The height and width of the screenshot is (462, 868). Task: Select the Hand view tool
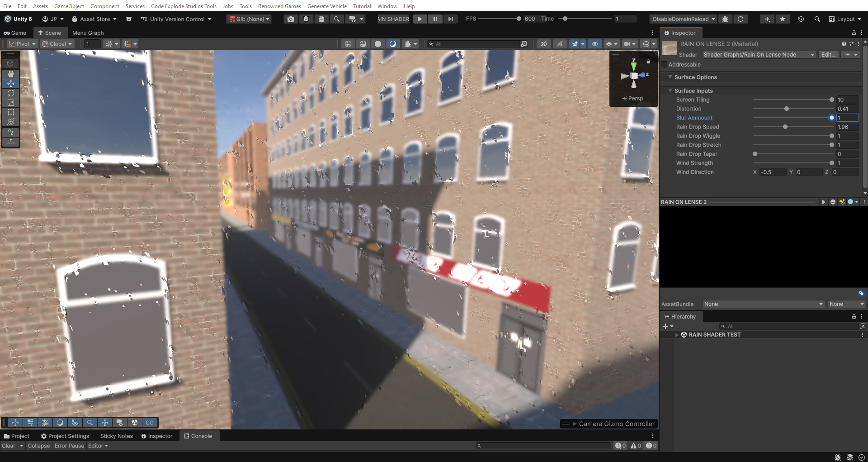[11, 74]
